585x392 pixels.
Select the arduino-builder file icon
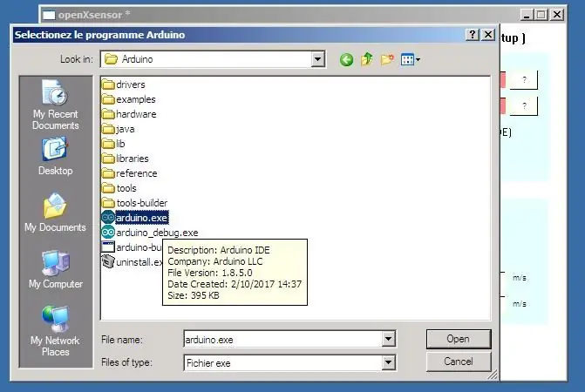108,247
